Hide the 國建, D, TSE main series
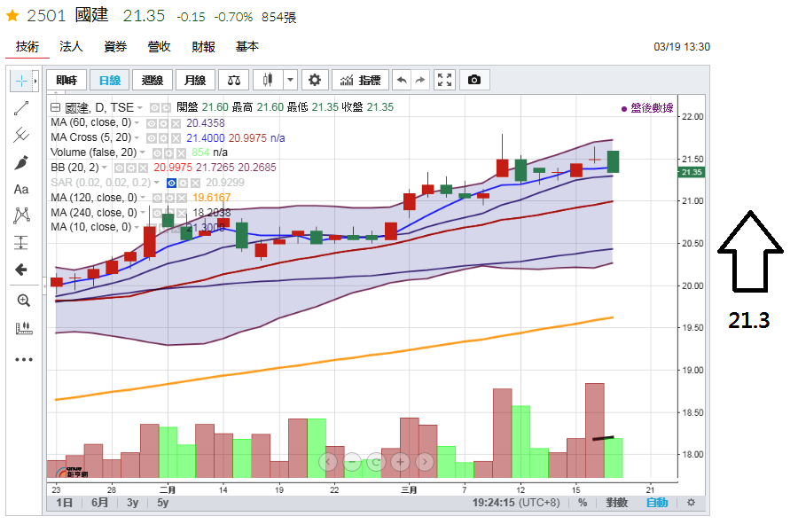 (x=154, y=108)
